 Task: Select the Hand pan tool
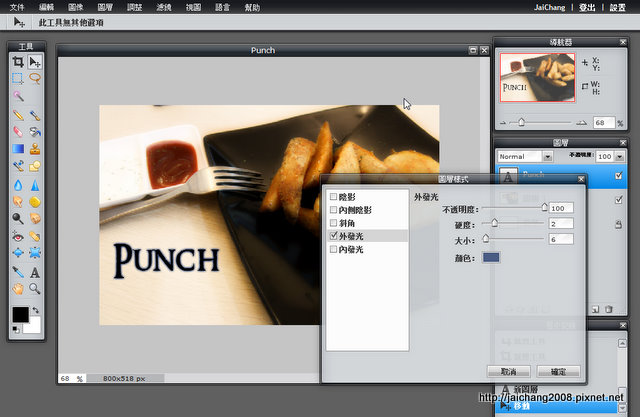pyautogui.click(x=18, y=289)
